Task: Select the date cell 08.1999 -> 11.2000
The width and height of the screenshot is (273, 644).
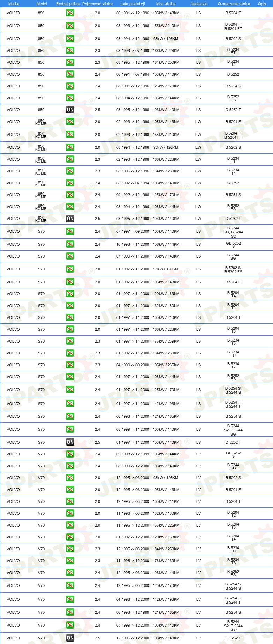Action: [133, 429]
